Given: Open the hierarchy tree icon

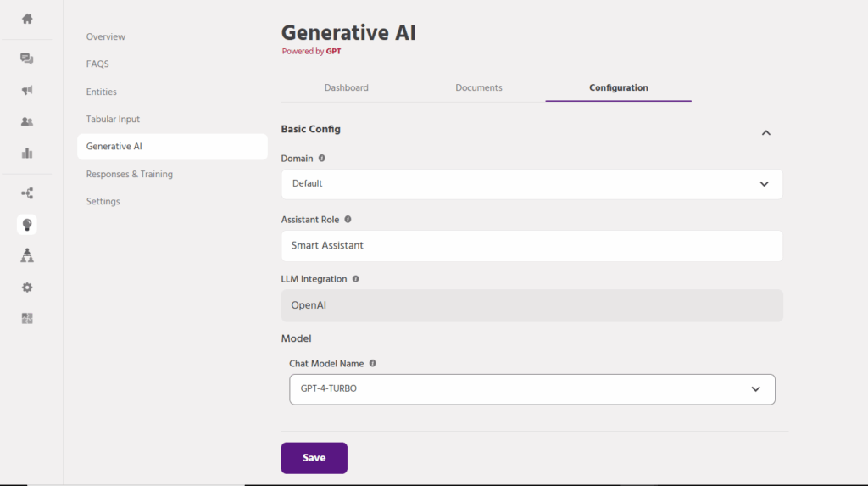Looking at the screenshot, I should (26, 255).
